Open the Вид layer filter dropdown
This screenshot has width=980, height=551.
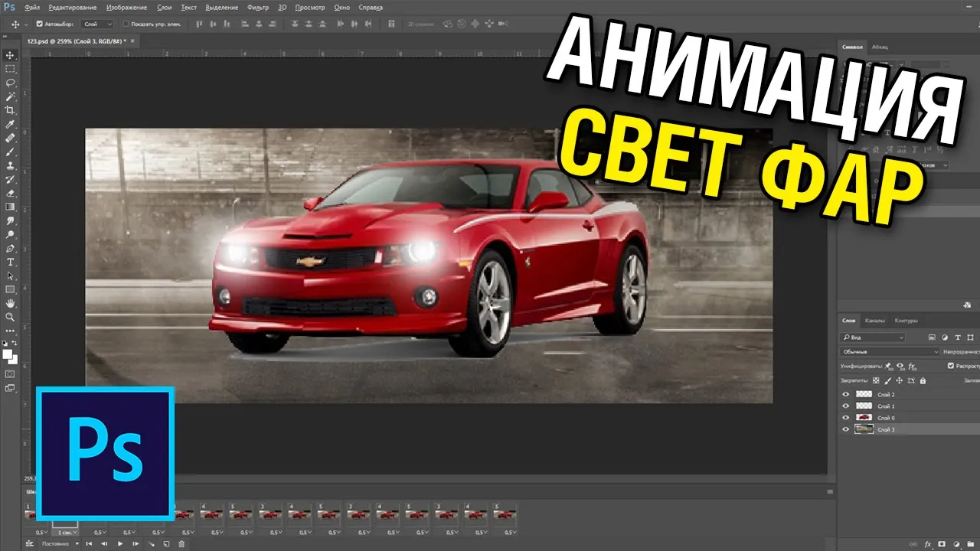tap(873, 337)
